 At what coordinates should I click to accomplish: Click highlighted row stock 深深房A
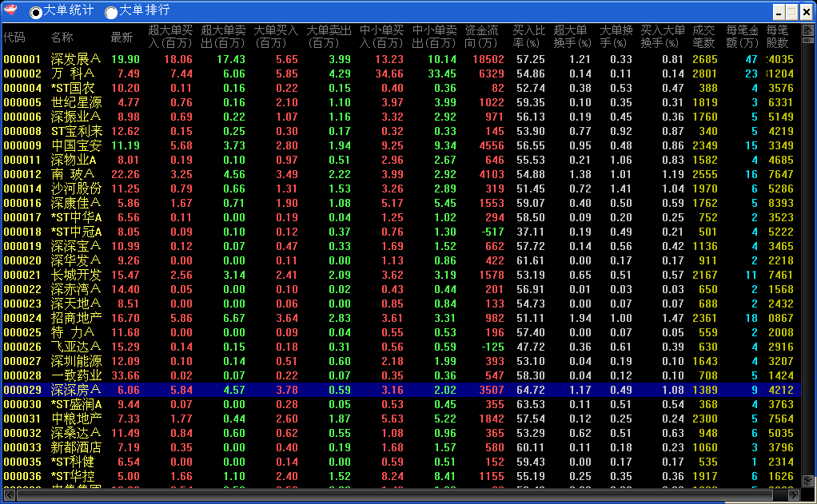pos(76,390)
